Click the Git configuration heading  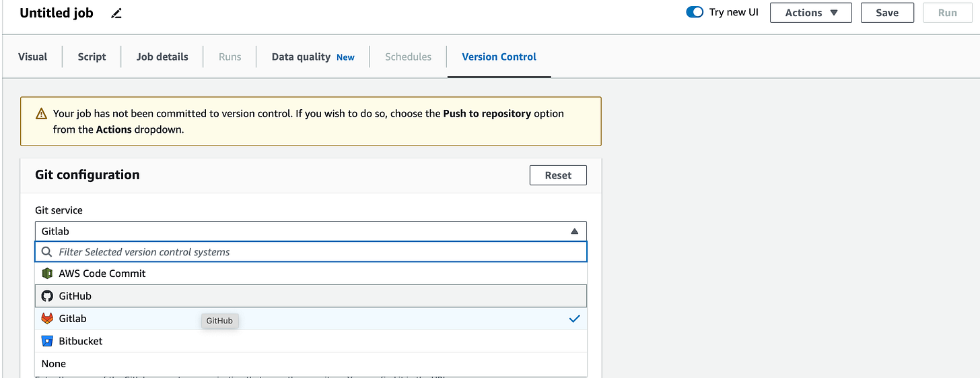[x=87, y=175]
